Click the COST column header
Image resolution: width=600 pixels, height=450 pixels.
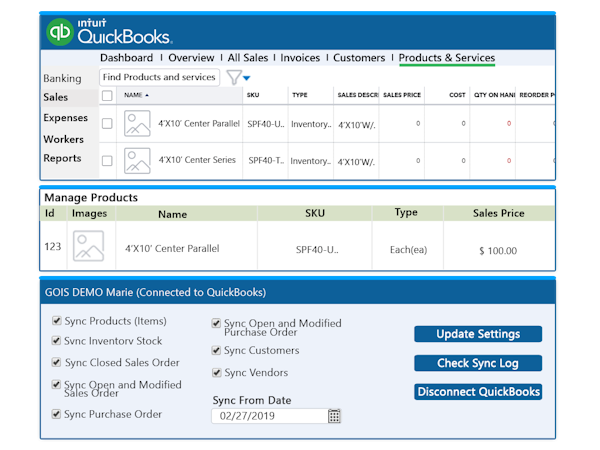tap(457, 95)
